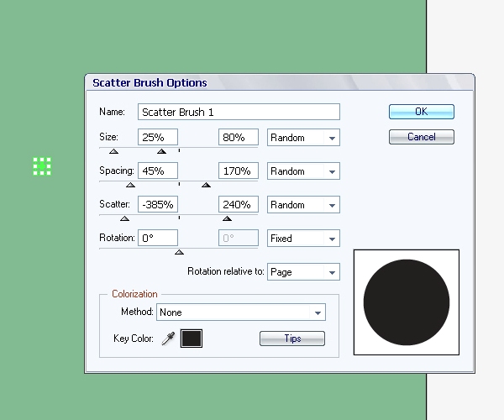Image resolution: width=504 pixels, height=420 pixels.
Task: Click the Key Color eyedropper icon
Action: 168,339
